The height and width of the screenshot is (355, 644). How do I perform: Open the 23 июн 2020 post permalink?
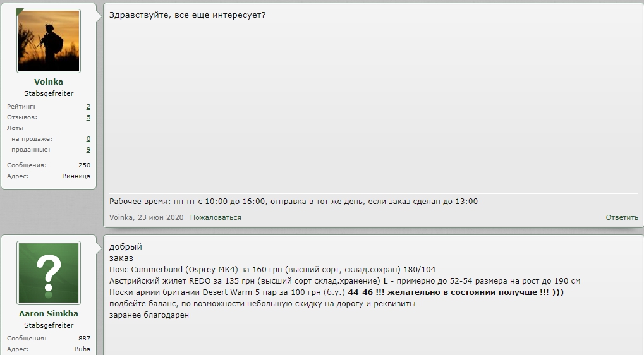pyautogui.click(x=161, y=217)
